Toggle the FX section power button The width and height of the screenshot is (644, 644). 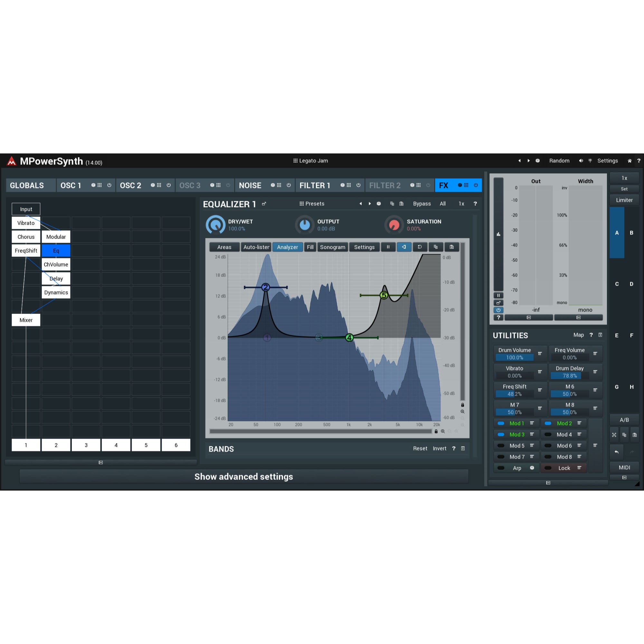(476, 185)
